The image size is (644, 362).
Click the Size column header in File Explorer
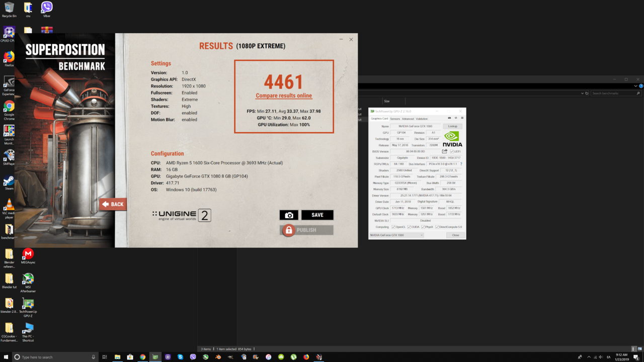coord(387,101)
